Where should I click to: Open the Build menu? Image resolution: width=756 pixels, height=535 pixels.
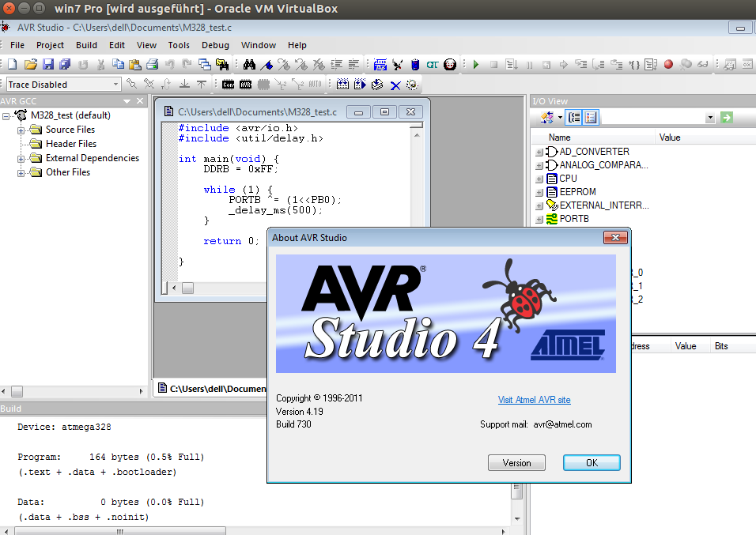pos(86,45)
